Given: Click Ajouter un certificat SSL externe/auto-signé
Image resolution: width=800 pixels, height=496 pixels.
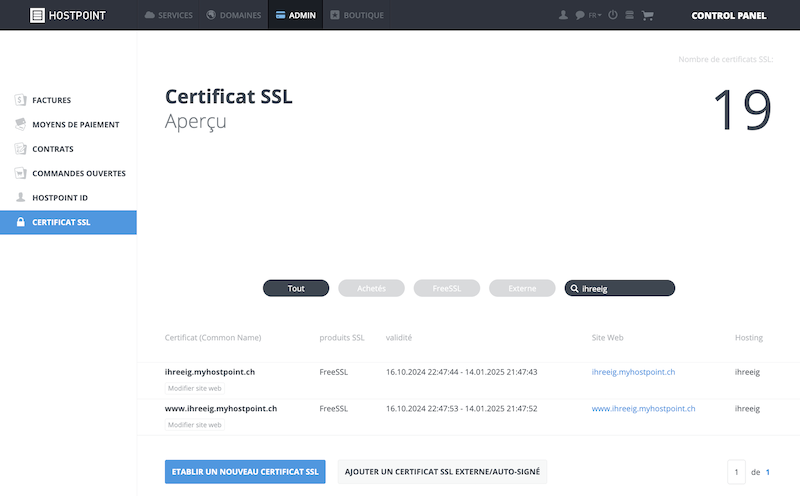Looking at the screenshot, I should pos(442,472).
